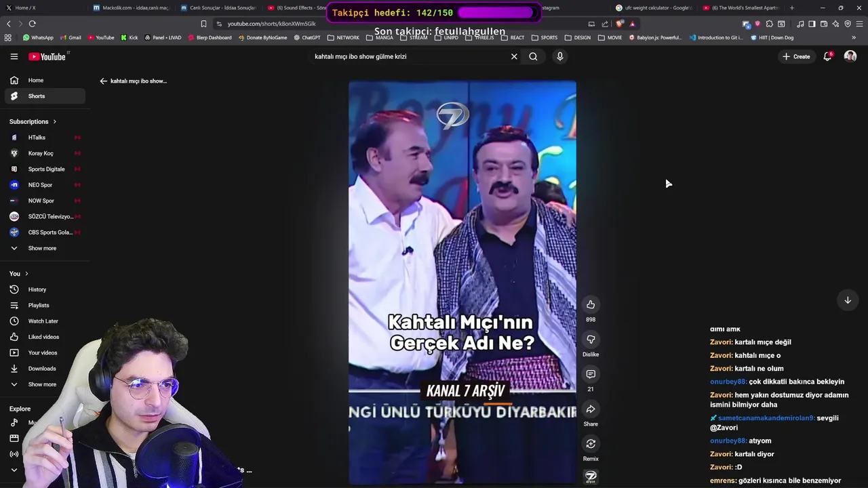Open Watch Later in the sidebar
Screen dimensions: 868x488
coord(45,321)
